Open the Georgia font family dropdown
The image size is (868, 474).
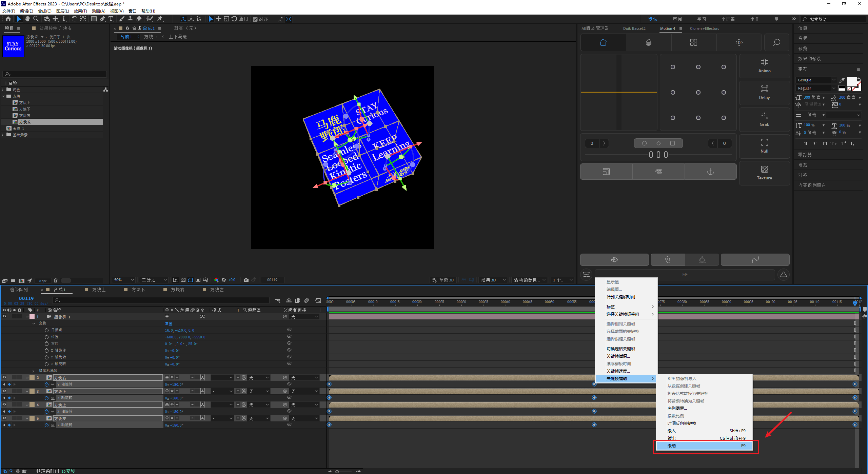coord(834,80)
